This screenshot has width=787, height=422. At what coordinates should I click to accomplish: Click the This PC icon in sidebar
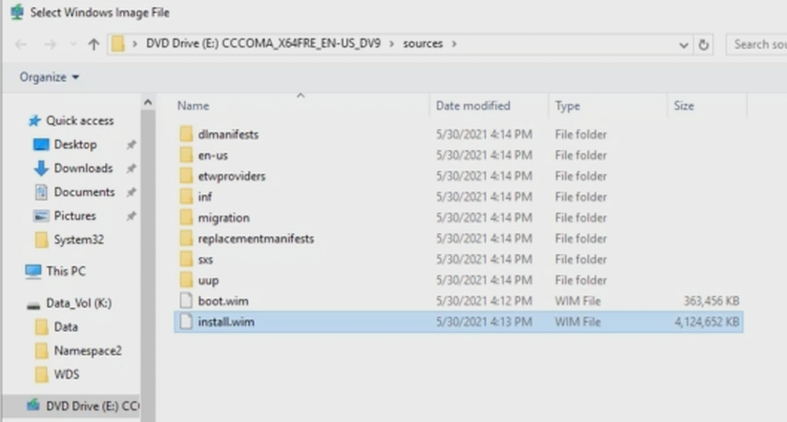(x=33, y=271)
